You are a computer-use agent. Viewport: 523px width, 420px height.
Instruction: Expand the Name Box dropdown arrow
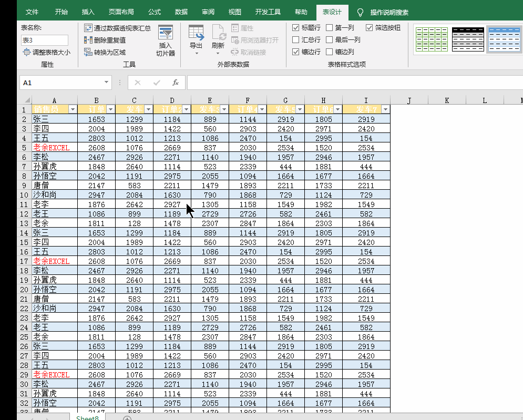pos(106,82)
